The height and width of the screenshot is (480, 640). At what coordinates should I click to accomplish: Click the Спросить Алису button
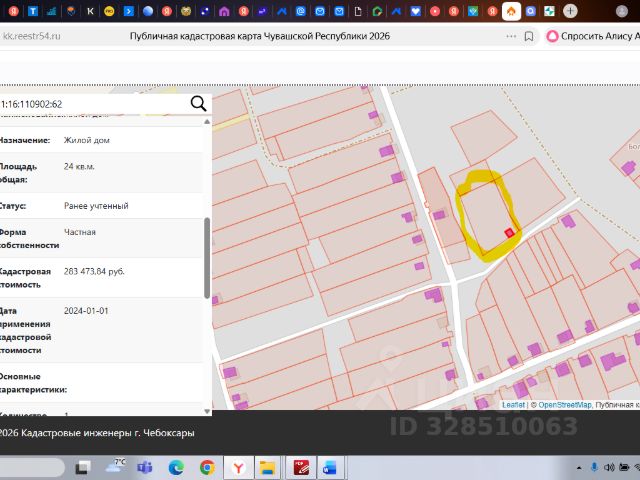[593, 36]
